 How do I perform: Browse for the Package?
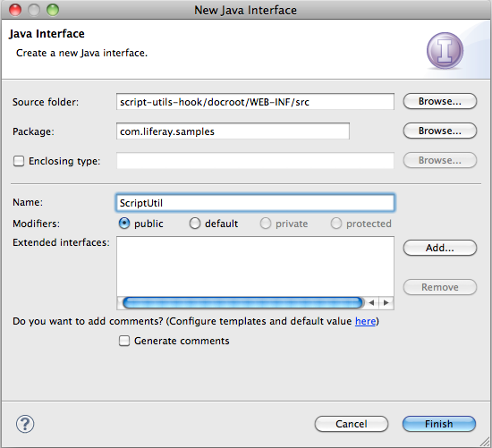pos(440,131)
